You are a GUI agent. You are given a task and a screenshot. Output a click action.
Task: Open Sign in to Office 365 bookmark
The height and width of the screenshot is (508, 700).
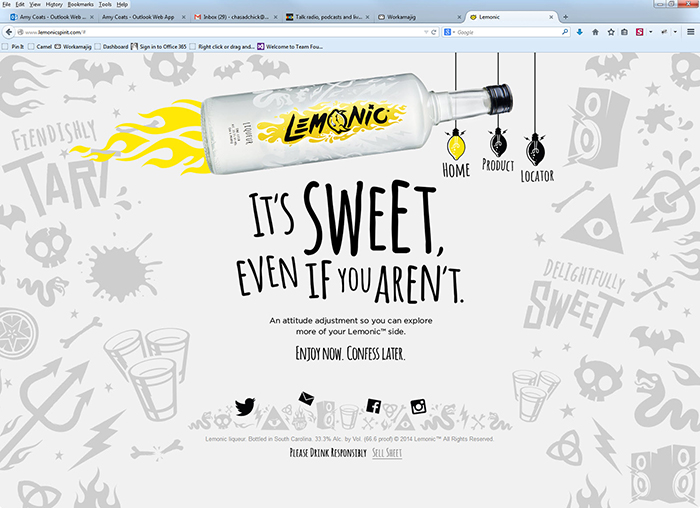click(158, 46)
